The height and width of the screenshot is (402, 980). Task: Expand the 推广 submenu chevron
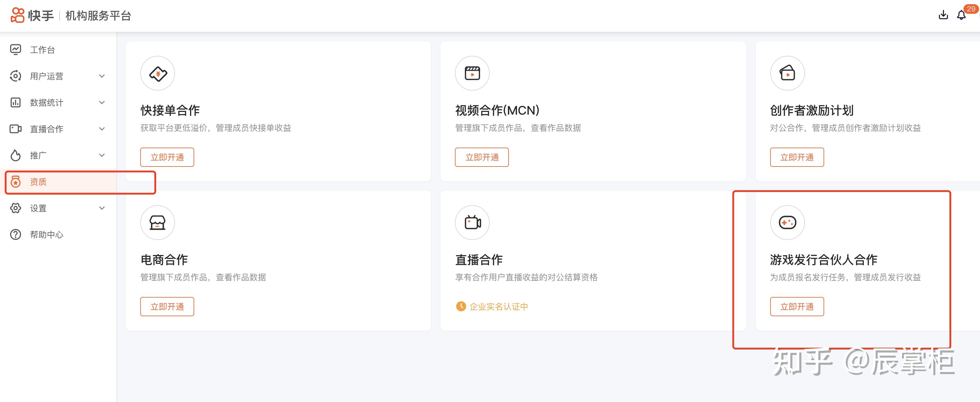(x=102, y=155)
